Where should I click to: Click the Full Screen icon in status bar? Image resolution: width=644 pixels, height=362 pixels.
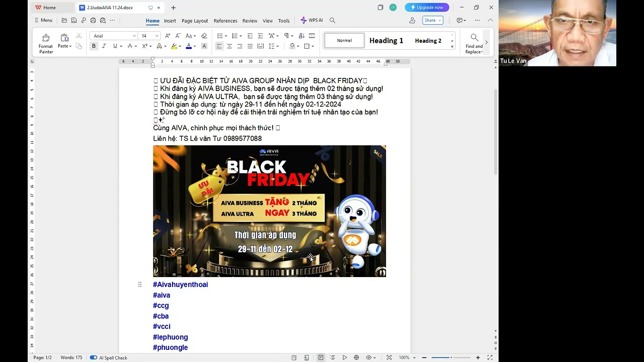pyautogui.click(x=490, y=357)
